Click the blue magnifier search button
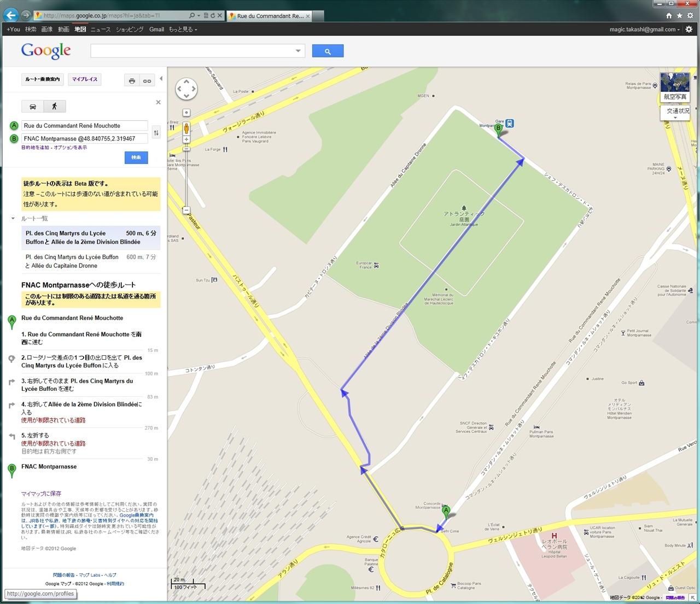The image size is (700, 604). pos(328,51)
